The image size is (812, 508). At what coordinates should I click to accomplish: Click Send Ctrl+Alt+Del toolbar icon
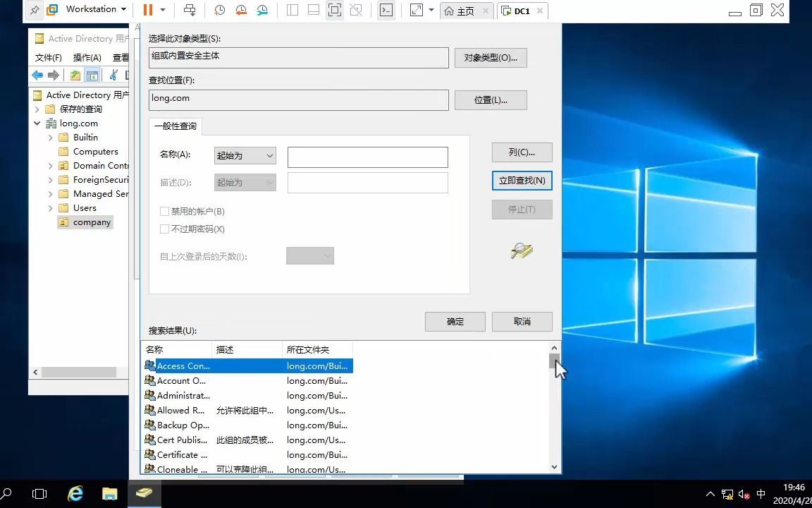(190, 10)
